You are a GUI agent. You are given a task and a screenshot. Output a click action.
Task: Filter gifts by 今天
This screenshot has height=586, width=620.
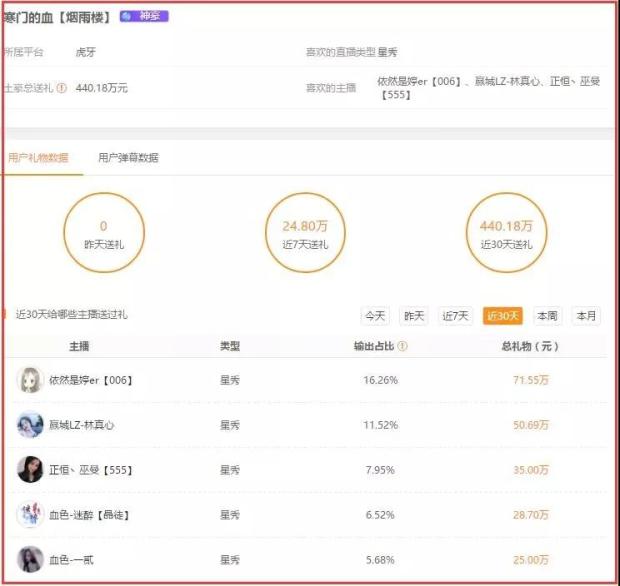375,316
